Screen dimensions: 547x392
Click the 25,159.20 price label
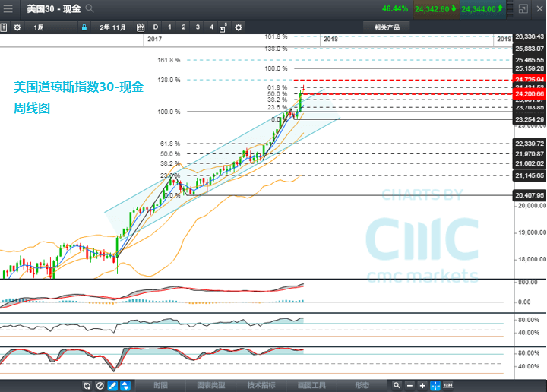(x=530, y=68)
